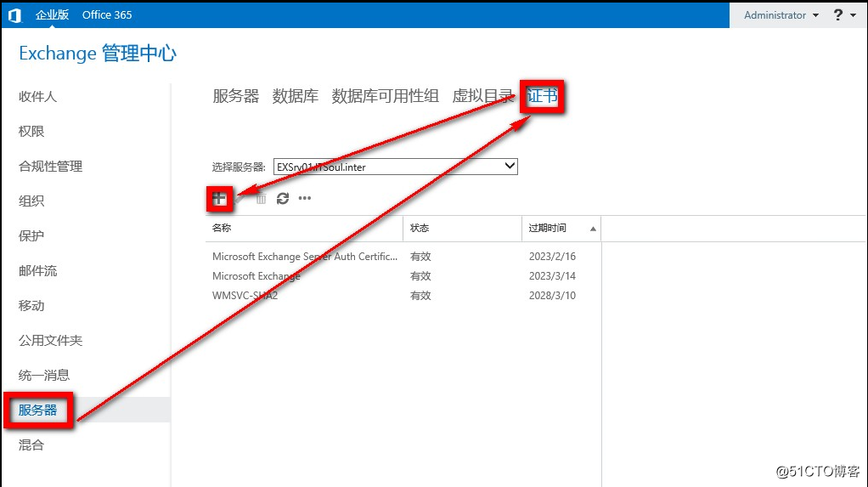Go to 邮件流 in sidebar
The height and width of the screenshot is (487, 868).
[37, 271]
